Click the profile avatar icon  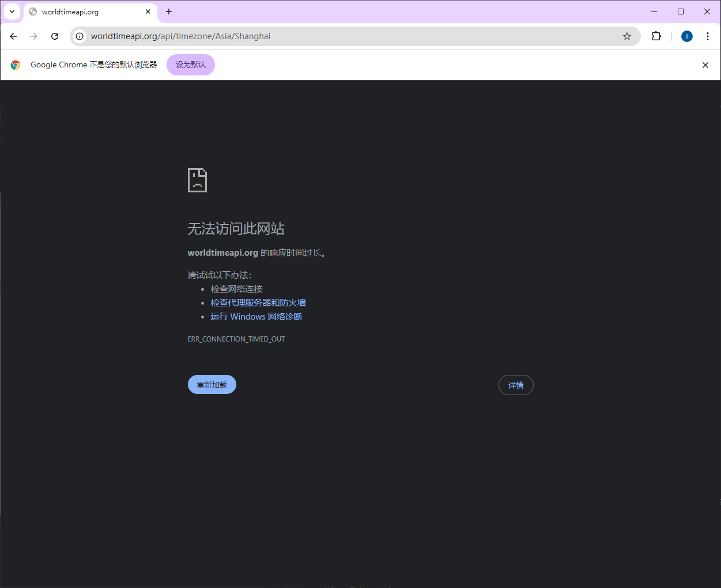pos(686,36)
